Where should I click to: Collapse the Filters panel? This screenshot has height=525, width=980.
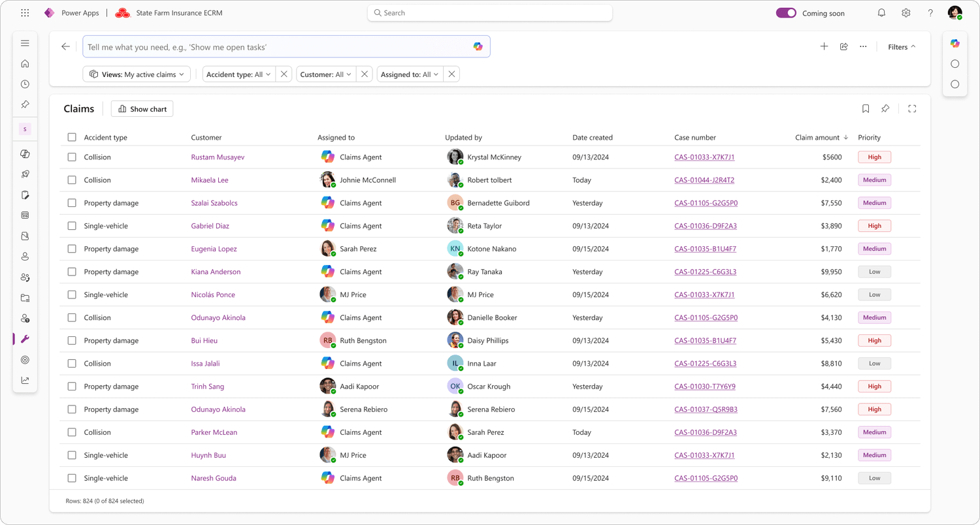tap(902, 46)
